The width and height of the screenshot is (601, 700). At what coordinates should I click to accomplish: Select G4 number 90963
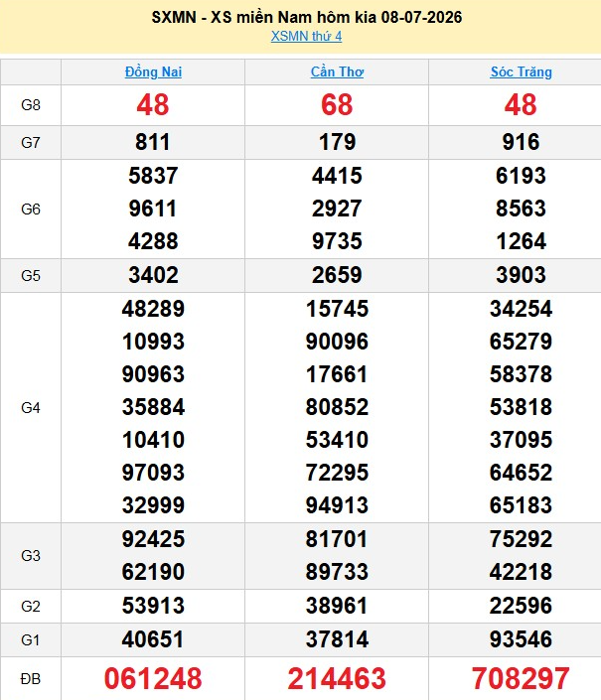(x=153, y=374)
